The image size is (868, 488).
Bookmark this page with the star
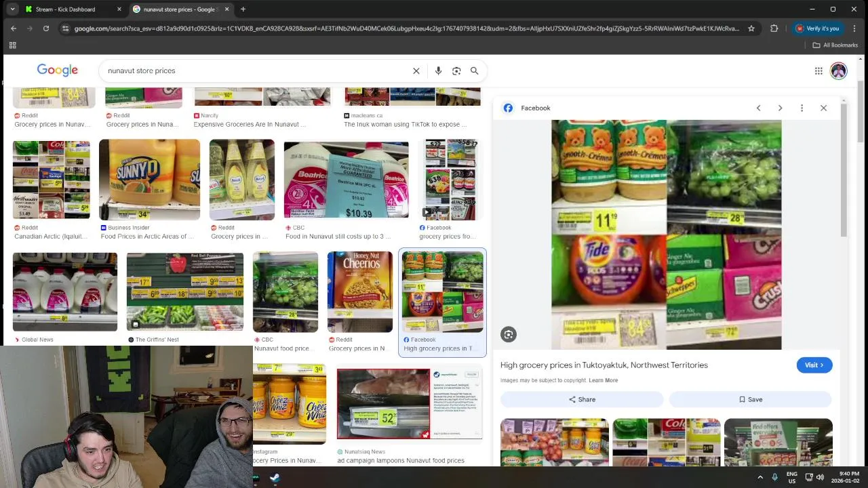tap(751, 28)
